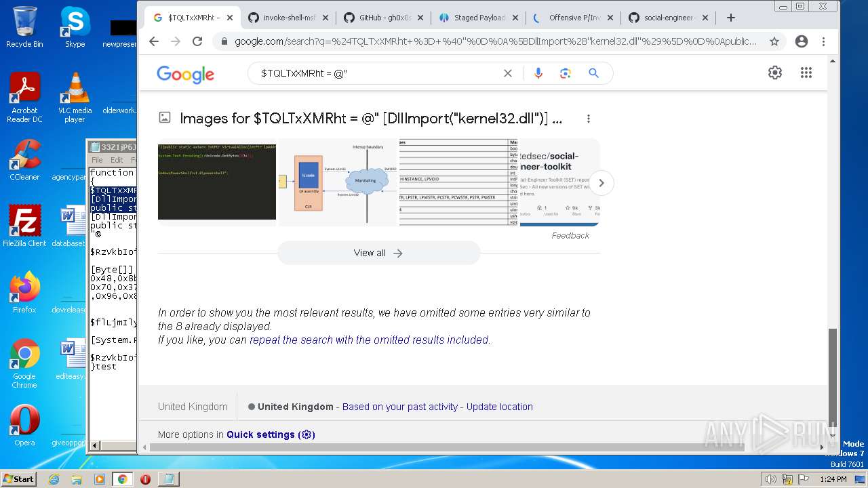The width and height of the screenshot is (868, 488).
Task: Reload the Google search page
Action: [197, 41]
